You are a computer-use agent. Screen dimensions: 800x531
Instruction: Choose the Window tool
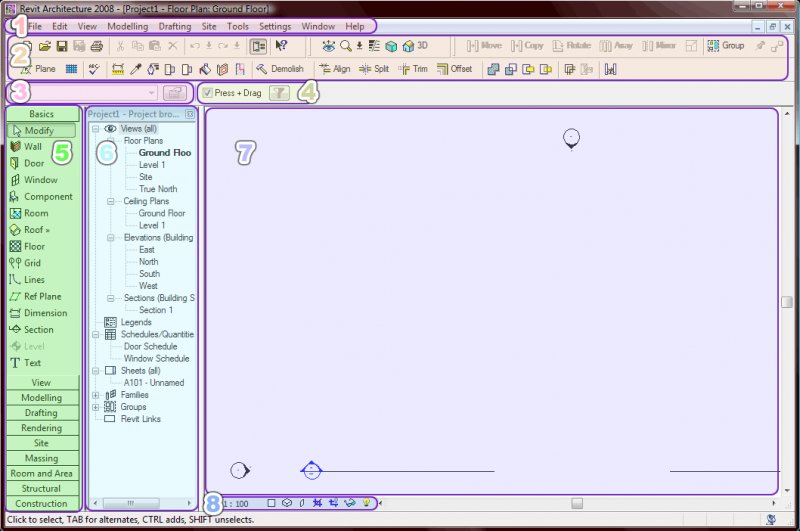coord(40,180)
